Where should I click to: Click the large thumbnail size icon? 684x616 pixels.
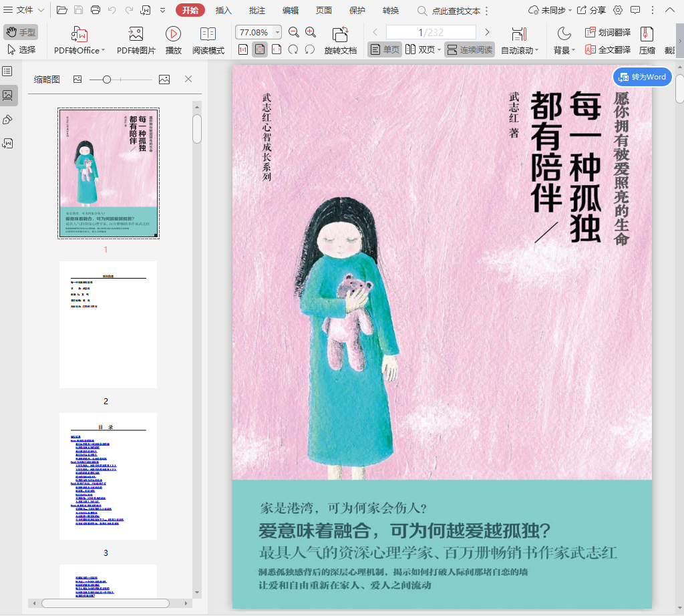click(x=164, y=80)
